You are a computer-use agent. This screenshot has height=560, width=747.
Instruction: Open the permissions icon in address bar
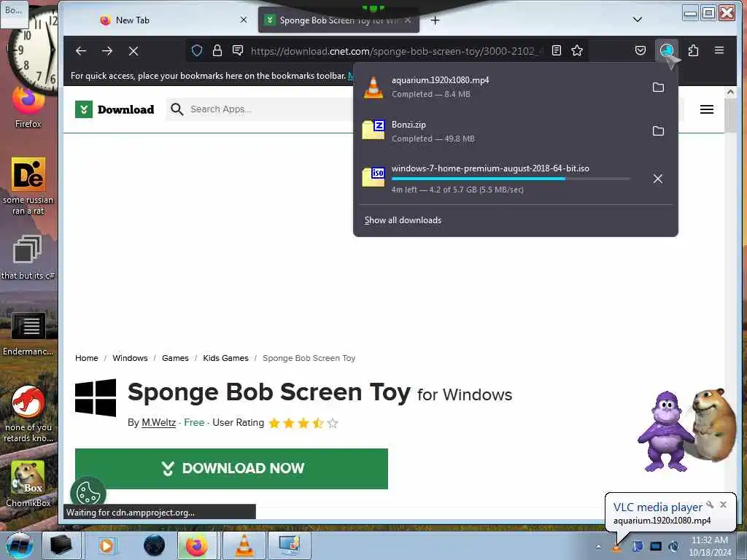click(238, 50)
